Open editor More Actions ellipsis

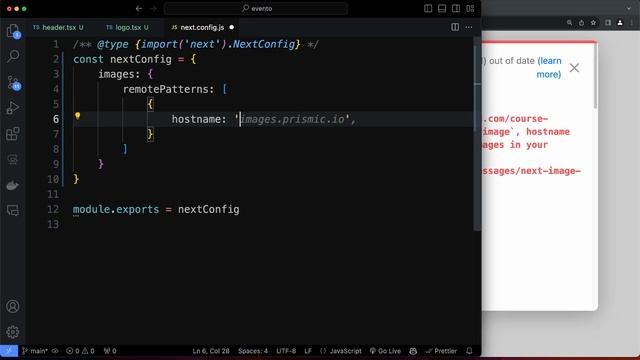469,27
